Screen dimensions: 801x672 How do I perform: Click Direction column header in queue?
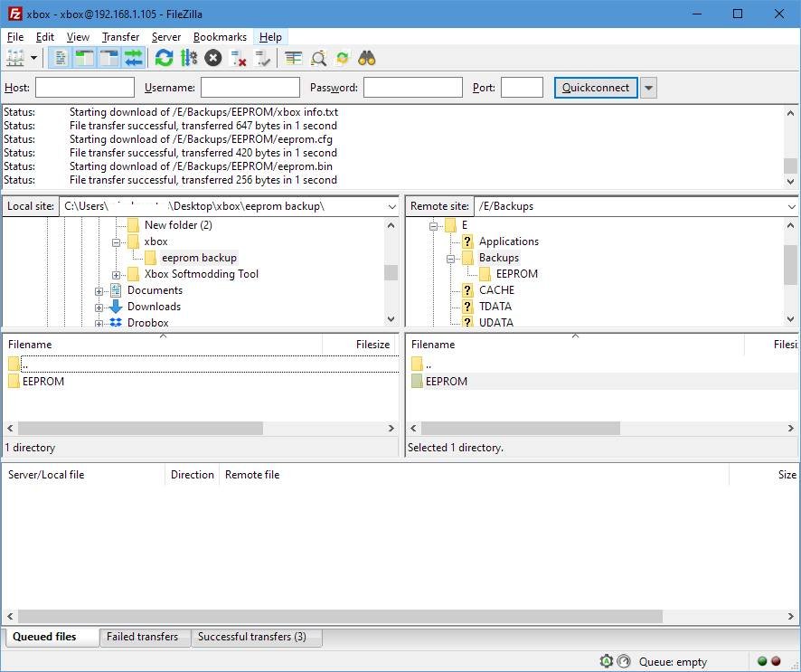(x=192, y=475)
